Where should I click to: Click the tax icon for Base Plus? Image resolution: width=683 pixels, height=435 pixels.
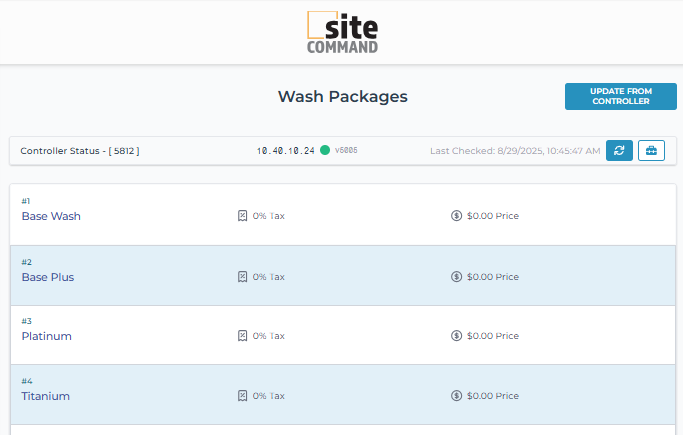click(242, 277)
